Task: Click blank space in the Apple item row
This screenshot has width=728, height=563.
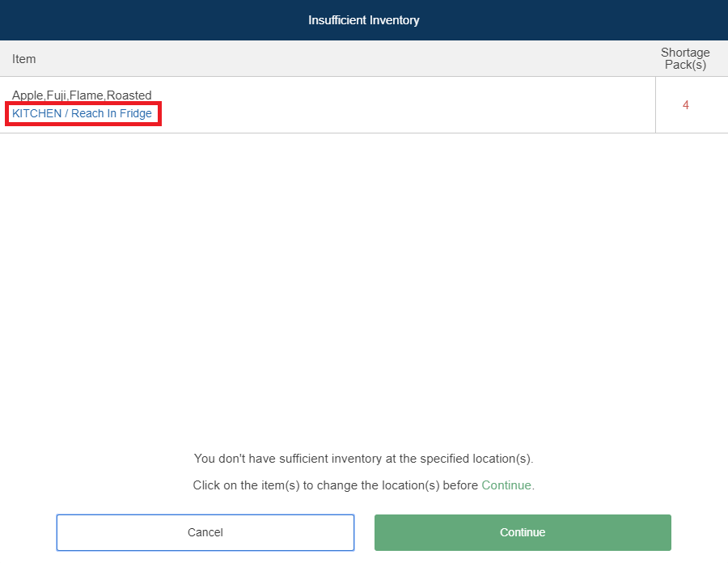Action: 404,105
